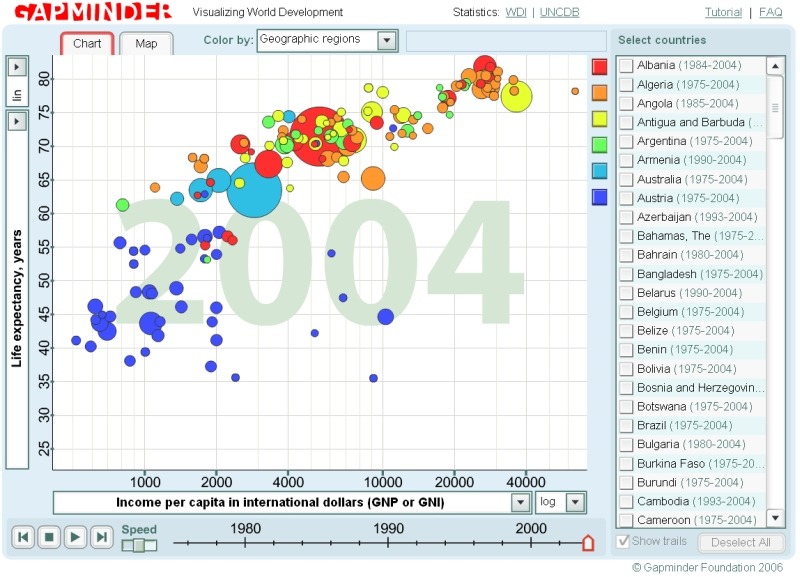Image resolution: width=800 pixels, height=577 pixels.
Task: Select Austria (1975-2004) in country list
Action: pyautogui.click(x=692, y=198)
